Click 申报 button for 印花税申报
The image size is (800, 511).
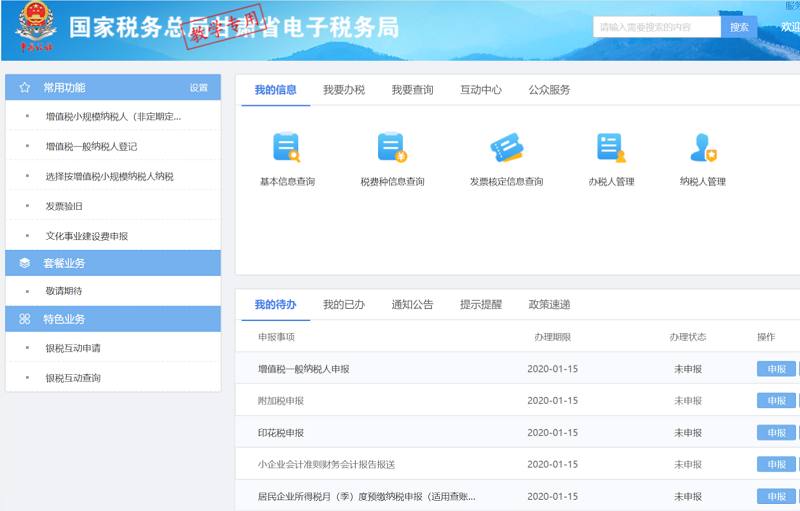click(776, 433)
